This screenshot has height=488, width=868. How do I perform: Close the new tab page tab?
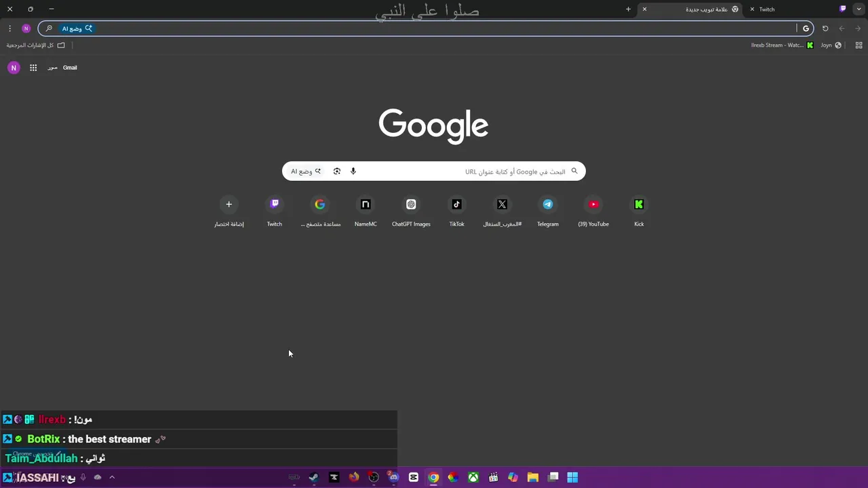[644, 9]
